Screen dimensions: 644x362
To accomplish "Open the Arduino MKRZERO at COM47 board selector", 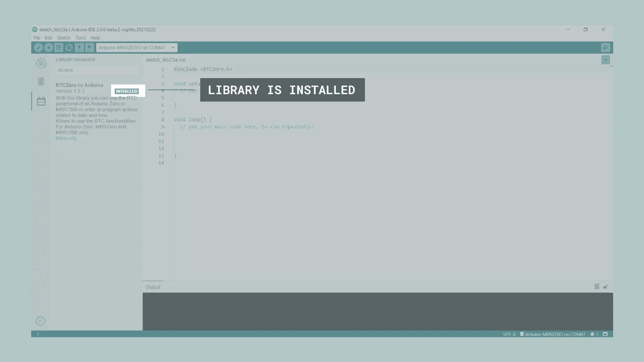I will click(x=137, y=48).
